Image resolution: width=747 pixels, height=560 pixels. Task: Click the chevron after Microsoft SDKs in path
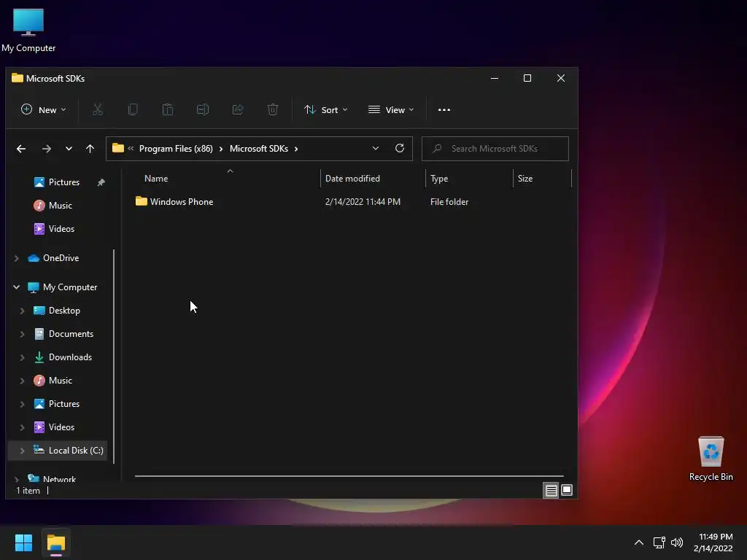(x=296, y=149)
